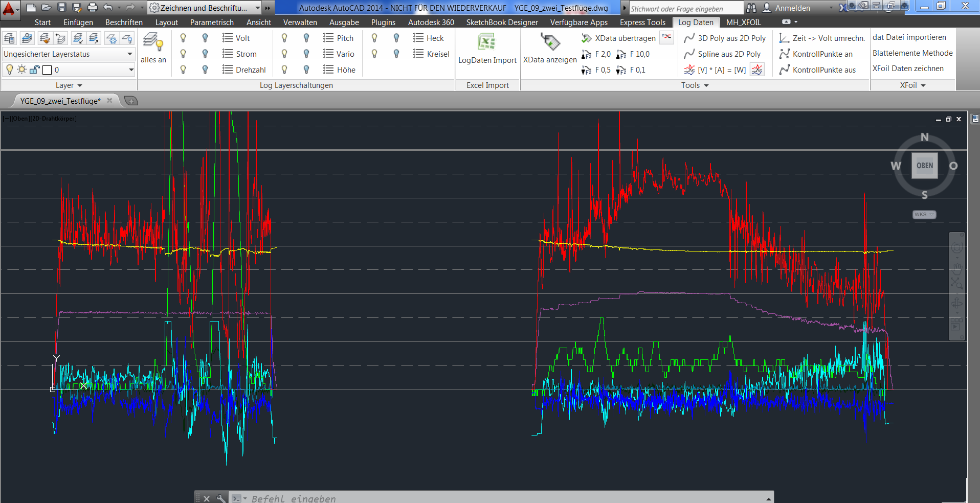
Task: Turn on Strom layer with yellow bulb
Action: [183, 54]
